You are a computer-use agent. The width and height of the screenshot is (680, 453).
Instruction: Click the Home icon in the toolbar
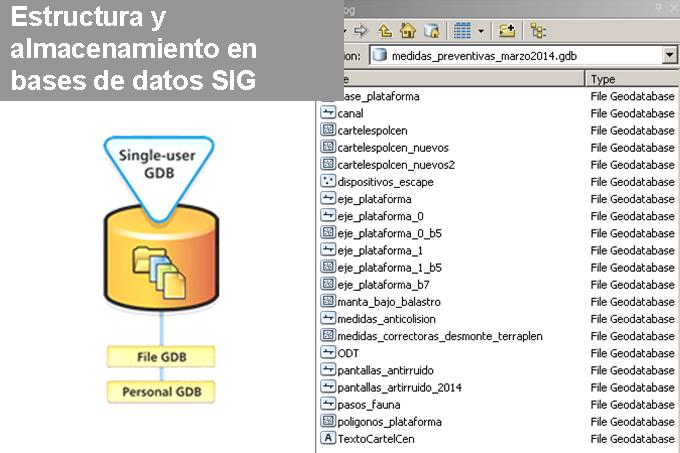[408, 30]
